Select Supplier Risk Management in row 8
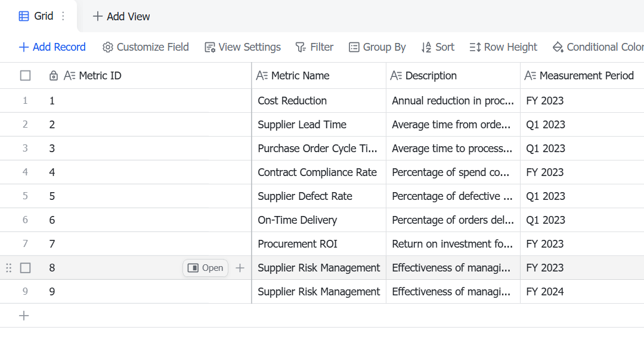This screenshot has width=644, height=358. click(318, 268)
